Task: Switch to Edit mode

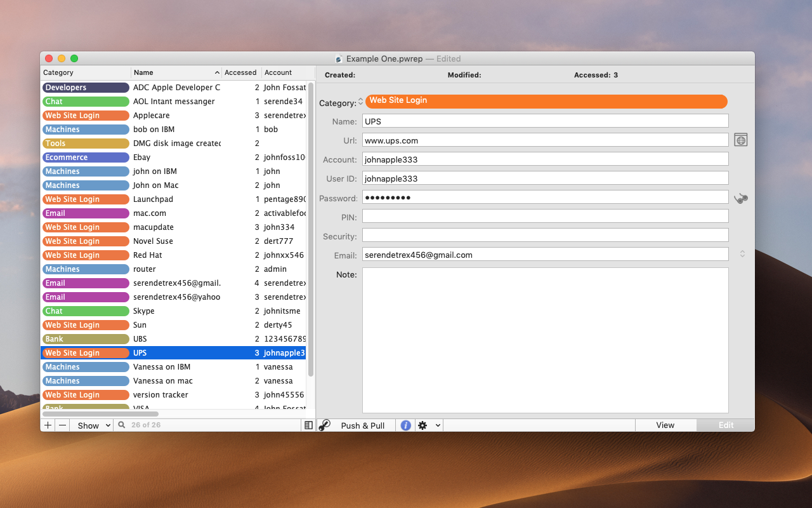Action: pyautogui.click(x=726, y=425)
